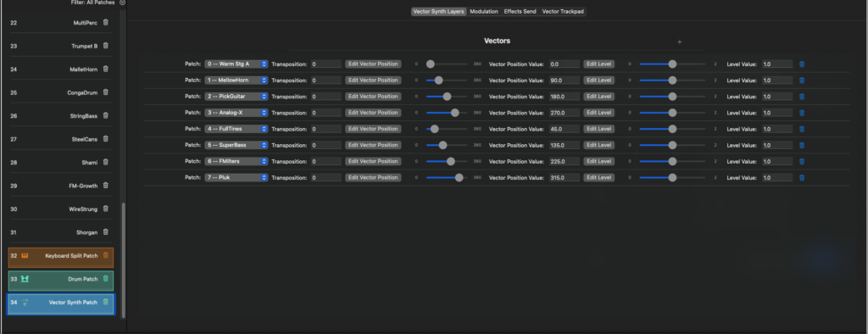Click Transposition field for Warm Stg A

326,64
